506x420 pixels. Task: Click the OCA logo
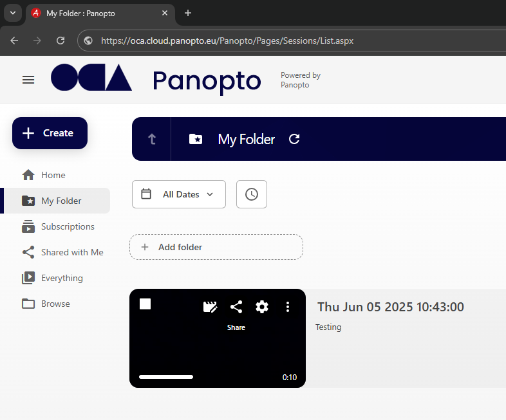[91, 77]
